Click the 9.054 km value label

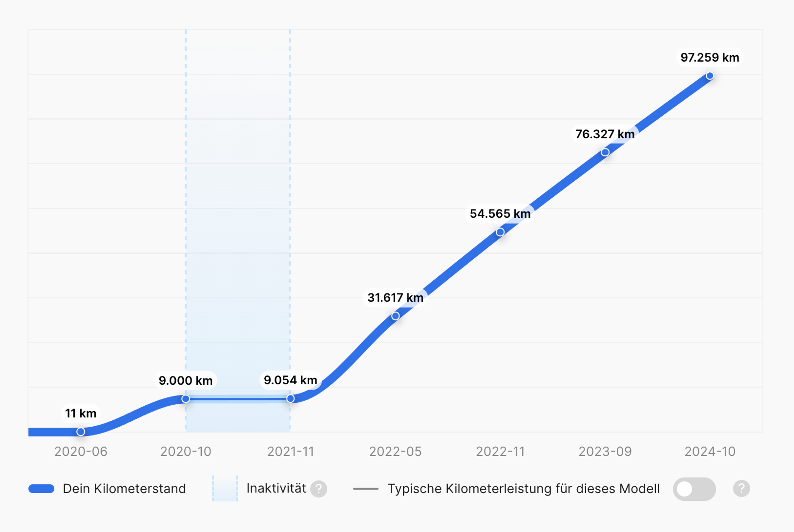[x=291, y=380]
